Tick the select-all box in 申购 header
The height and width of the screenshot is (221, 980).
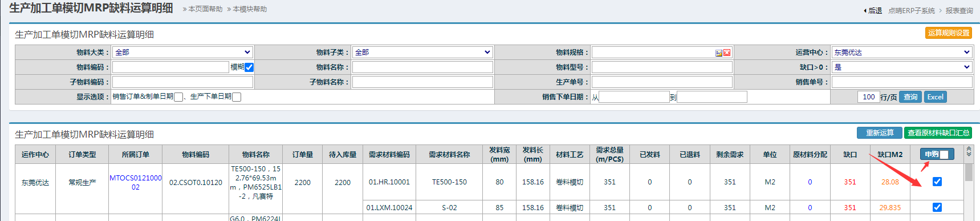coord(944,154)
